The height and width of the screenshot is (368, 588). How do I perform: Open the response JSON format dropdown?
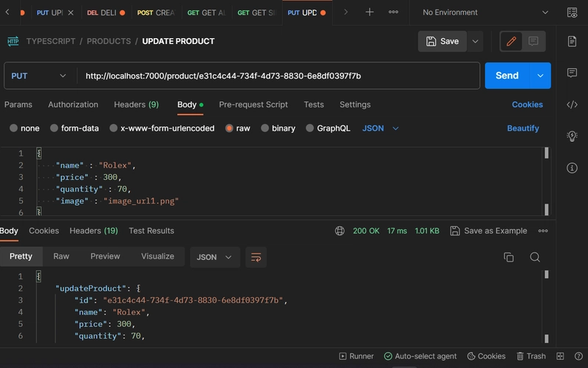[215, 257]
